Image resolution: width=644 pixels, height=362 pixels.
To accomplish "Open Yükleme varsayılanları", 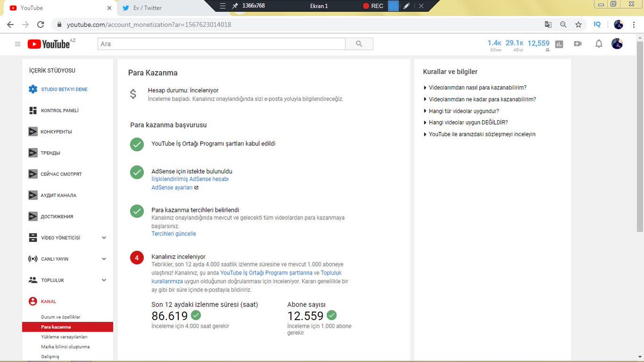I will pos(64,337).
